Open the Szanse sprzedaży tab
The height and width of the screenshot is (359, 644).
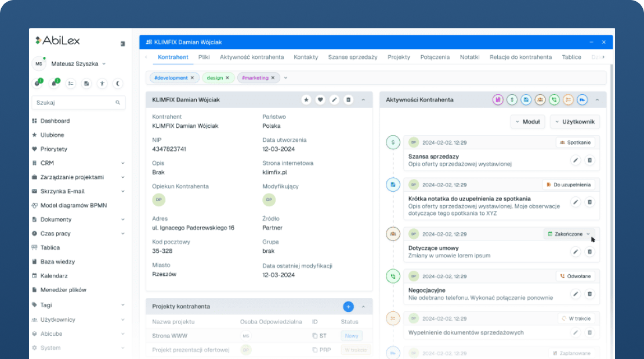(352, 57)
